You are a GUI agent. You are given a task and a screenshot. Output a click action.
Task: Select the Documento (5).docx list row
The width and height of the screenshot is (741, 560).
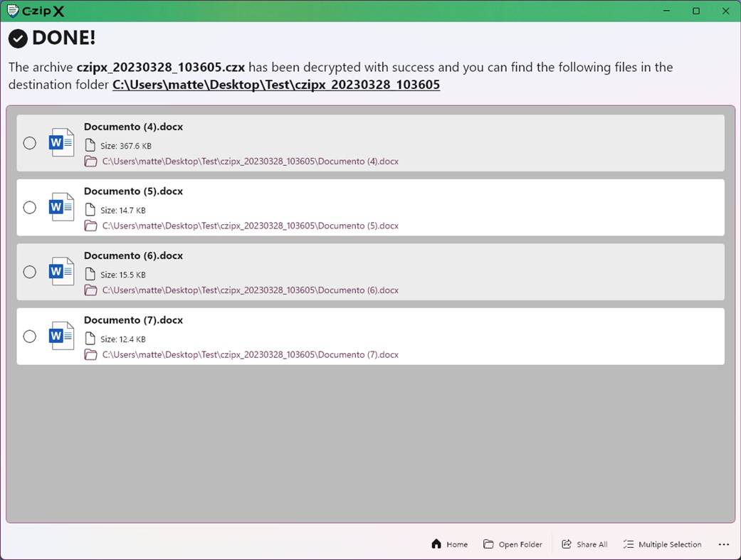(370, 208)
